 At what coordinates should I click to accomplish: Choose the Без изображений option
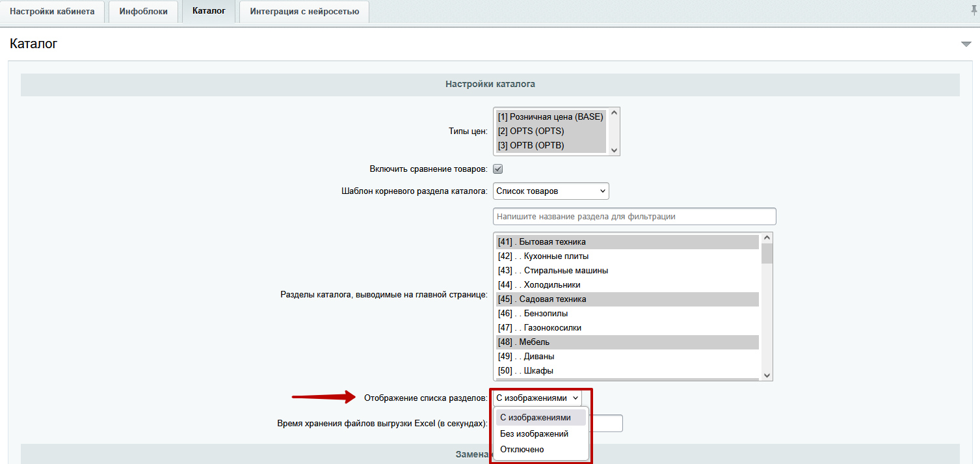coord(534,433)
